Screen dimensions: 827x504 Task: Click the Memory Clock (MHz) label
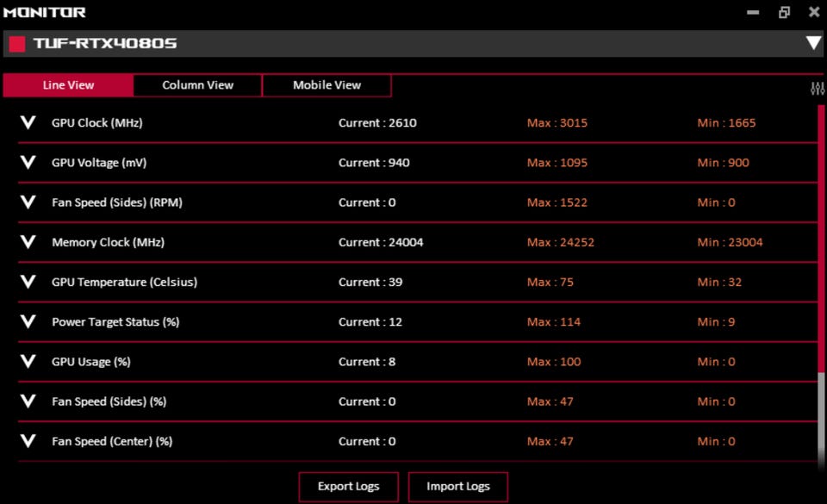tap(109, 242)
